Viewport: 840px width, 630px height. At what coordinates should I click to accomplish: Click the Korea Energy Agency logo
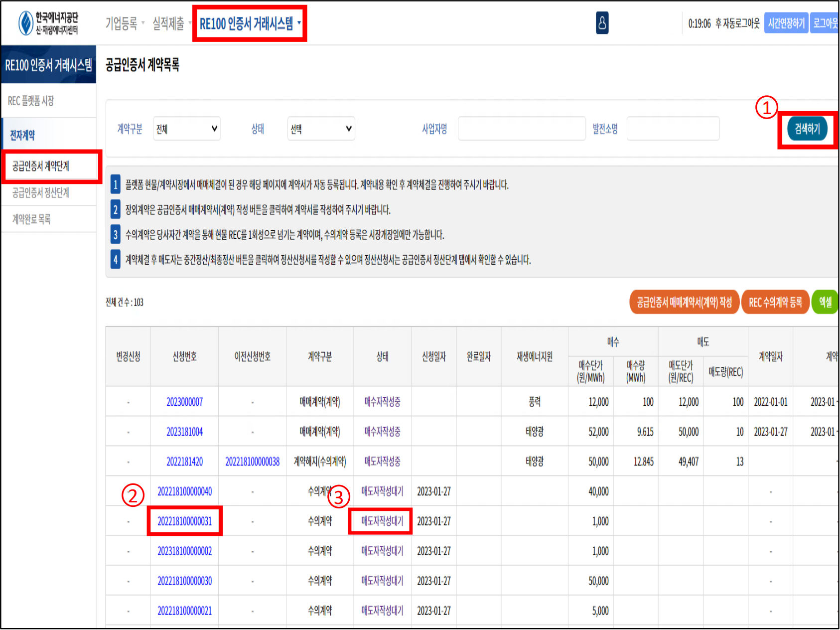(48, 23)
